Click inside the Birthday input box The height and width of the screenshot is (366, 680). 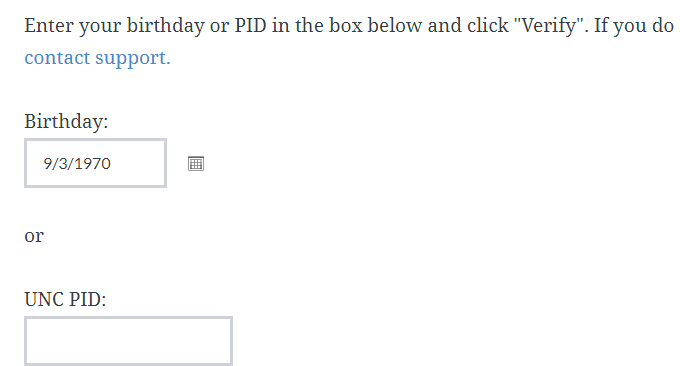[95, 163]
